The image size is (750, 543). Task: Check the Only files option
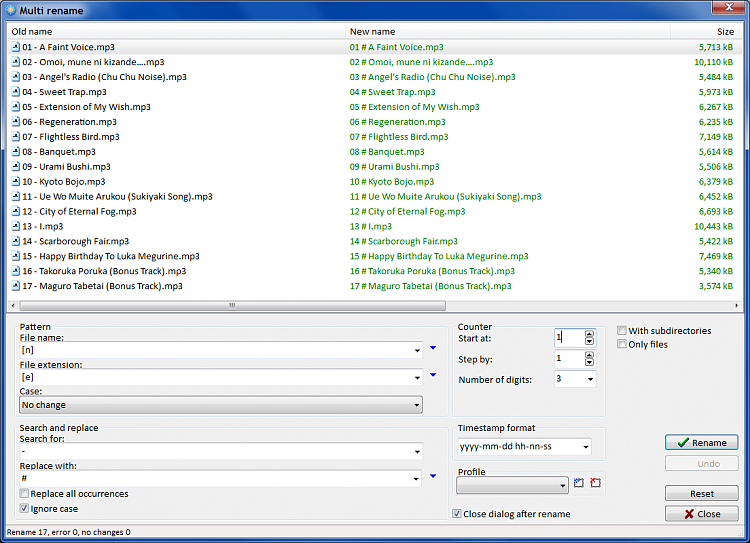tap(623, 345)
